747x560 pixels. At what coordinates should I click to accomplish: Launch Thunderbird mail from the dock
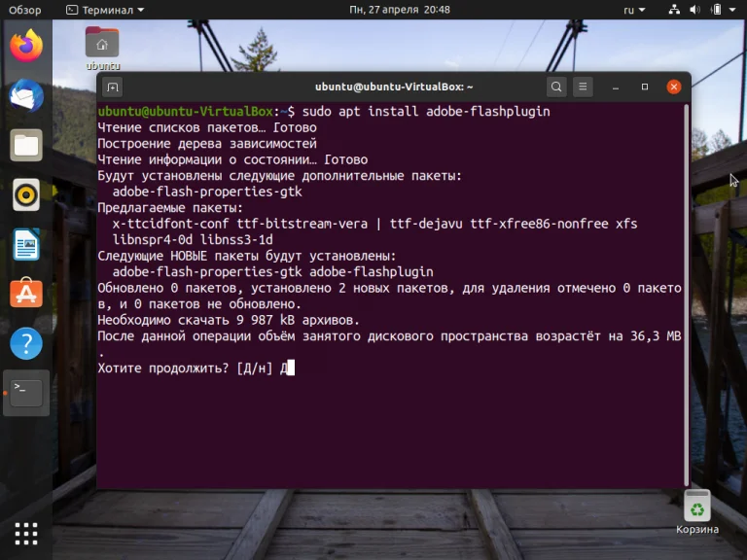tap(26, 95)
